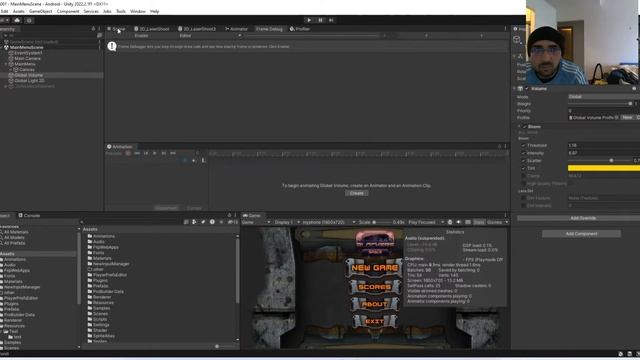This screenshot has width=640, height=360.
Task: Click the Step frame button
Action: point(331,20)
